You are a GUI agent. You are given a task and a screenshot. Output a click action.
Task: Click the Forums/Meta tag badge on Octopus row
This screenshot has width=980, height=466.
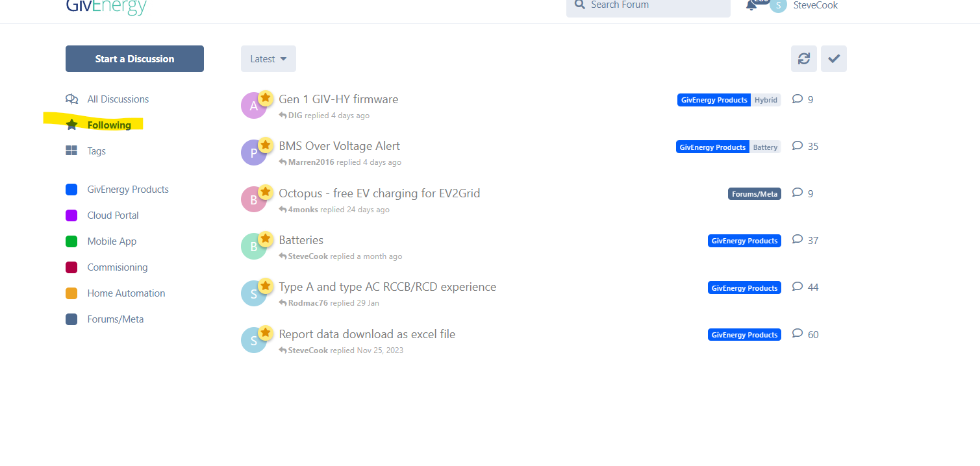[755, 194]
